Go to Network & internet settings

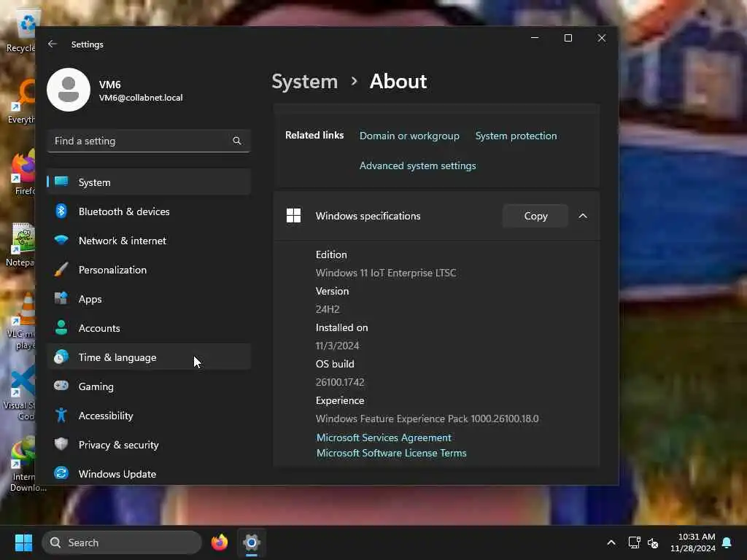click(149, 241)
